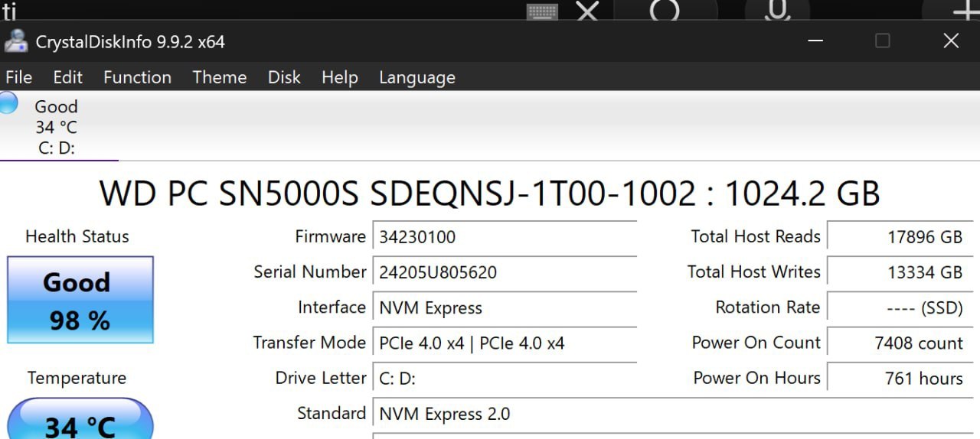Click the Serial Number value 24205U805620
Screen dimensions: 980x439
505,272
